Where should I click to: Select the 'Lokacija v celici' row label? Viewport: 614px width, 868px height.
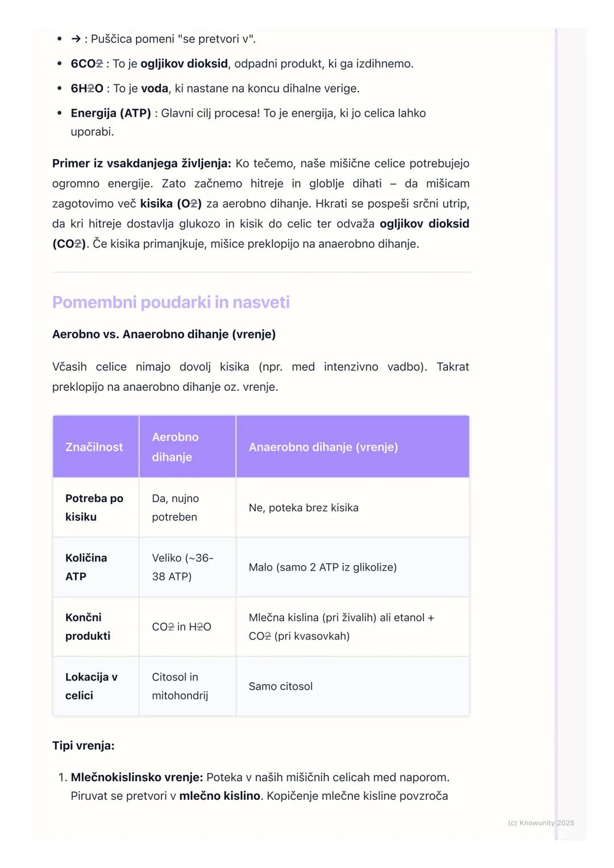coord(91,686)
